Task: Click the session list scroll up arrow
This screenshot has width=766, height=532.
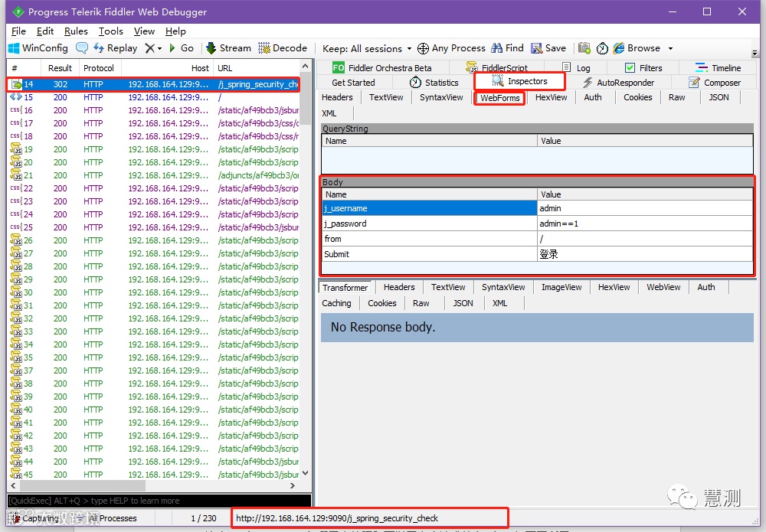Action: click(306, 66)
